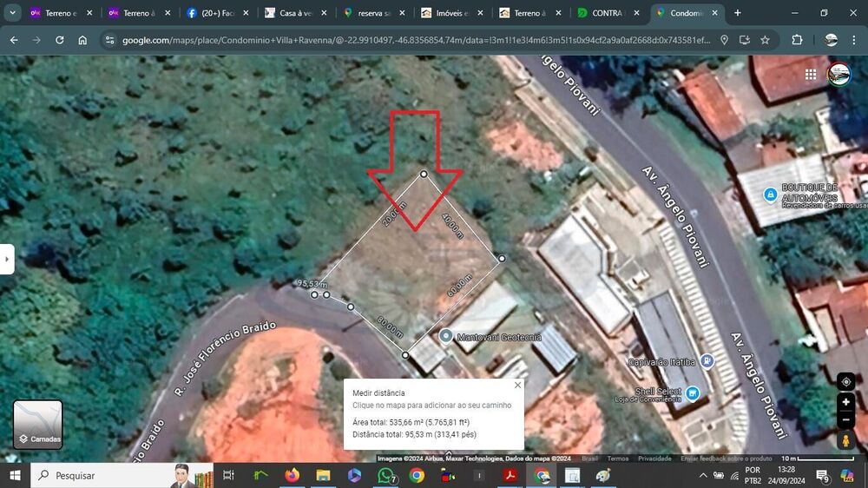Open WhatsApp from the taskbar

386,476
